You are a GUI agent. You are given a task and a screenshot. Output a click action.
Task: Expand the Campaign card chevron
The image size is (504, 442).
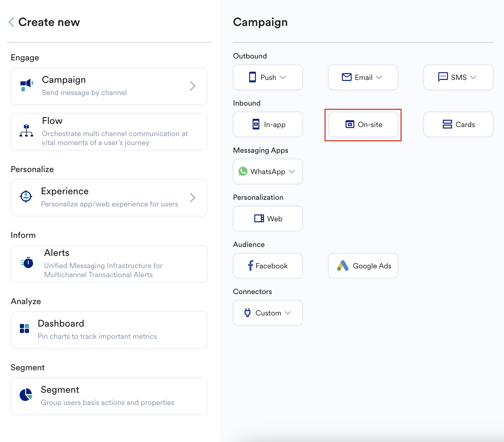click(x=192, y=86)
